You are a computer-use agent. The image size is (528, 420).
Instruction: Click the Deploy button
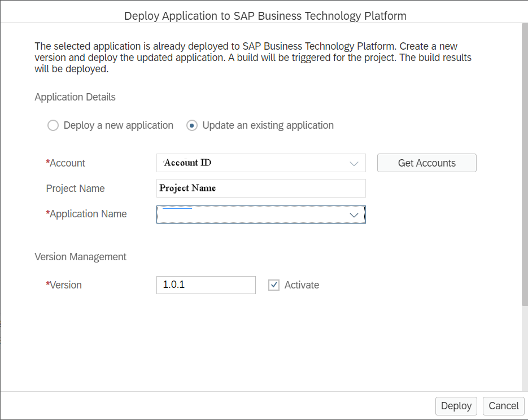click(x=456, y=406)
